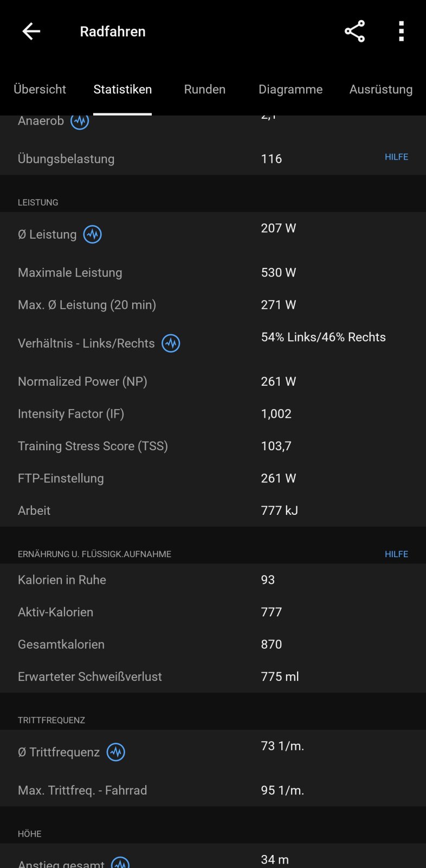Open chart icon next to Ø Trittfrequenz

(x=116, y=752)
